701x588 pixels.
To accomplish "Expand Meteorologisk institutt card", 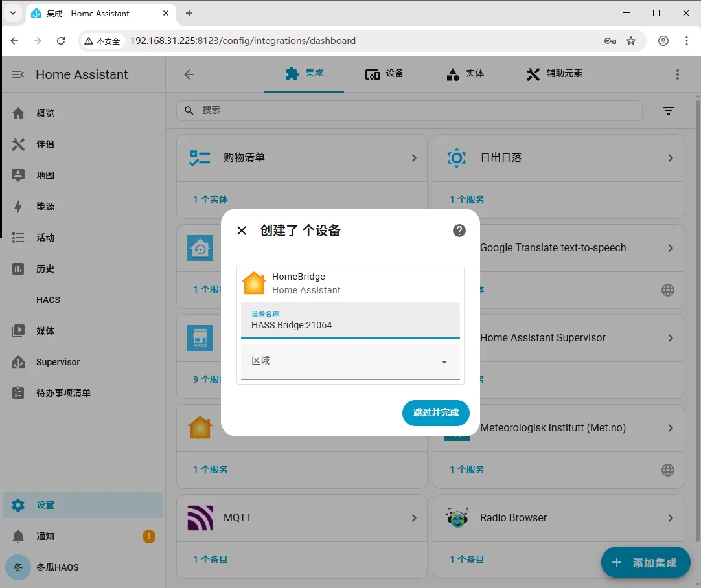I will click(671, 428).
